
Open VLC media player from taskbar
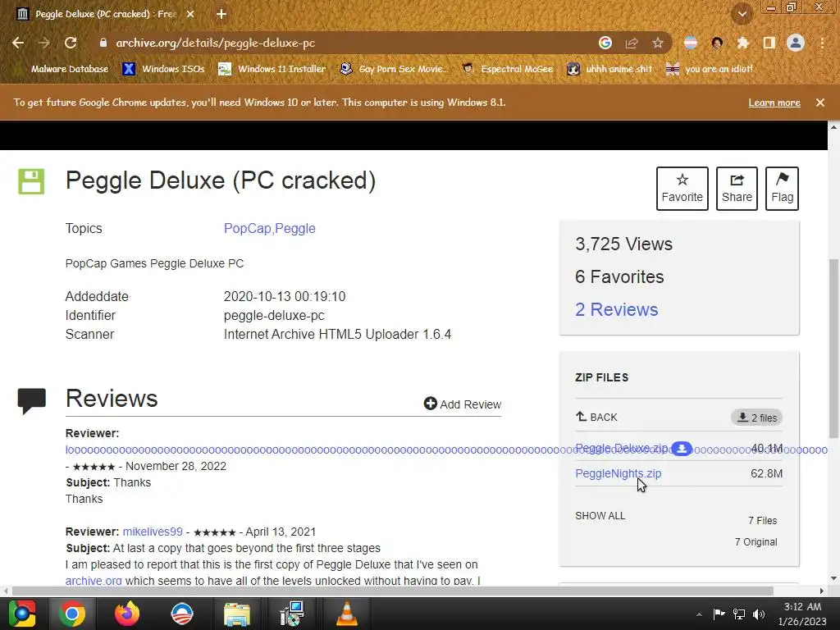point(346,614)
